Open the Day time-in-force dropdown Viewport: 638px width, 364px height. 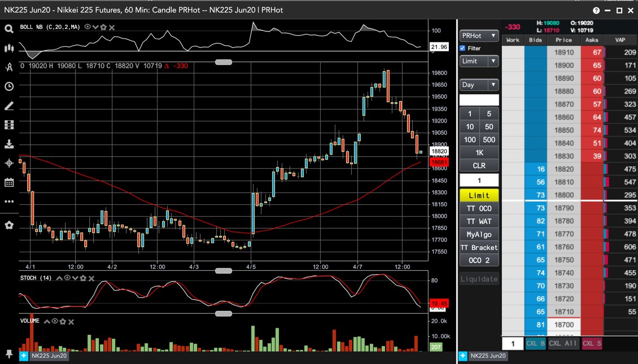tap(479, 85)
